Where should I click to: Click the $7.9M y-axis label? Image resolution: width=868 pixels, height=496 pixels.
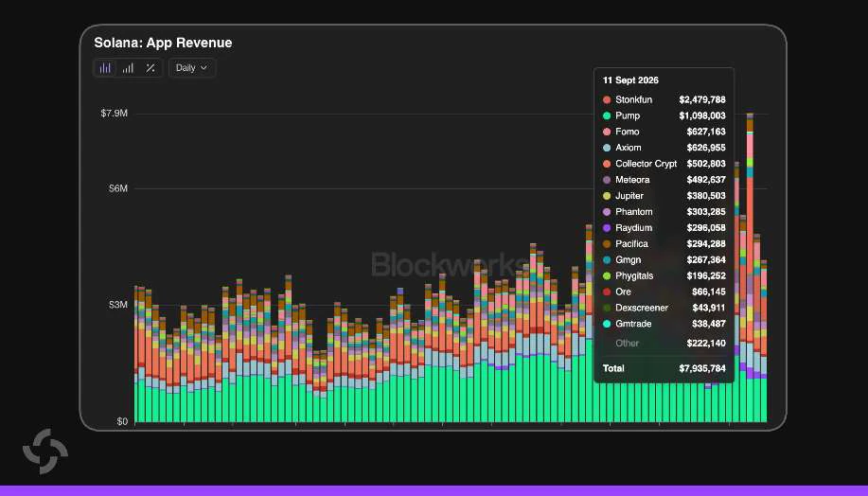point(114,114)
